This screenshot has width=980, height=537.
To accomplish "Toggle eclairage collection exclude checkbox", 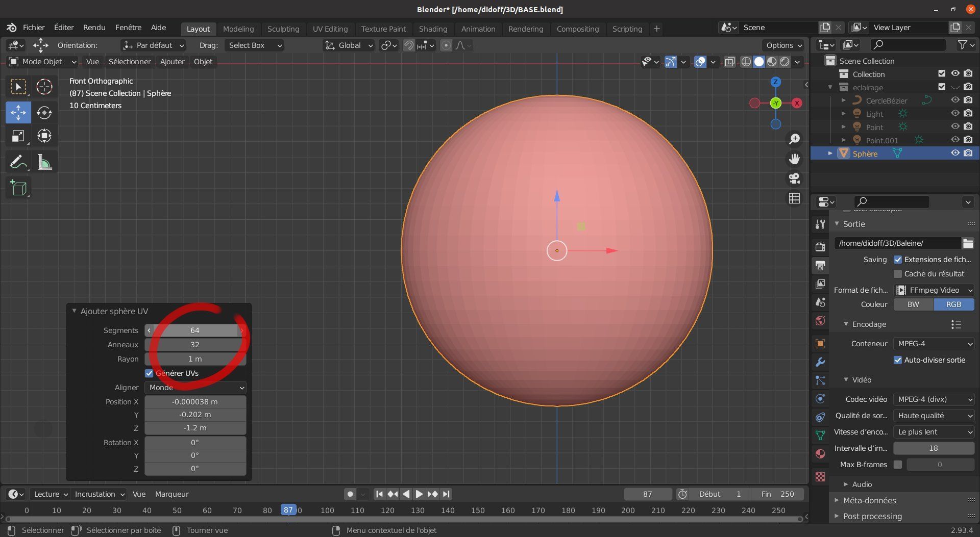I will pos(942,87).
